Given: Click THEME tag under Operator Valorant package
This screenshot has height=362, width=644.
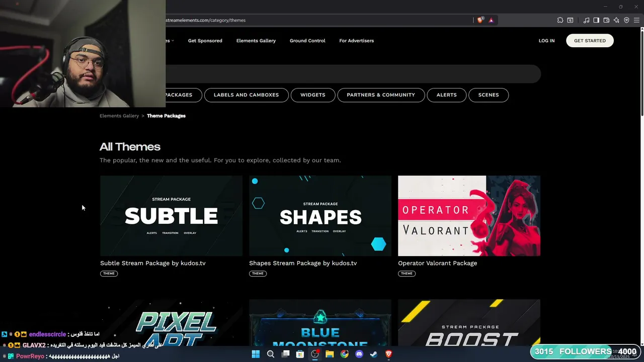Looking at the screenshot, I should (x=407, y=274).
